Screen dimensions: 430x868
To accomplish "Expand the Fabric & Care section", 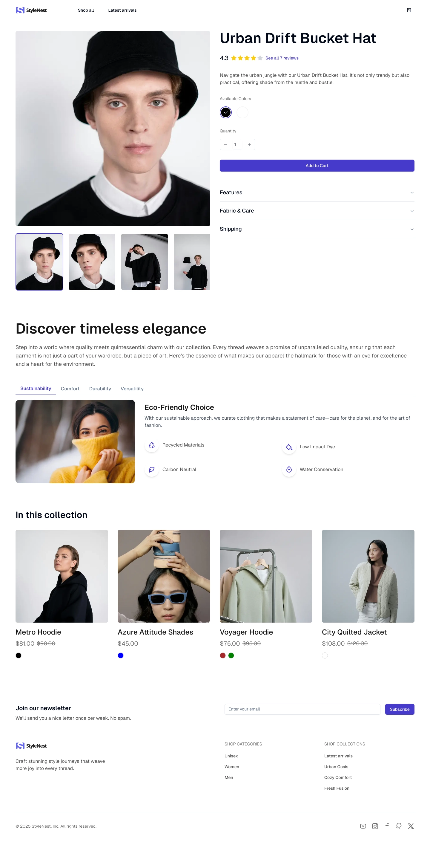I will pos(317,211).
